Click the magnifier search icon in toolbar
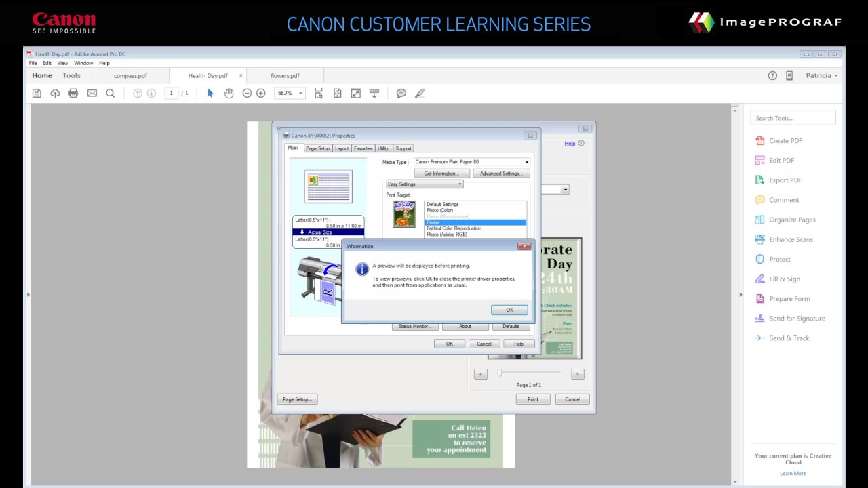This screenshot has width=868, height=488. 111,93
